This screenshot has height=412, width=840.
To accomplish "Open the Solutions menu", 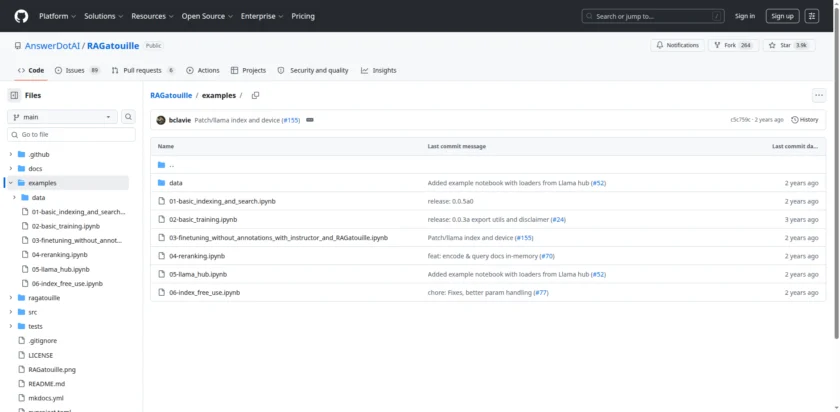I will 103,16.
